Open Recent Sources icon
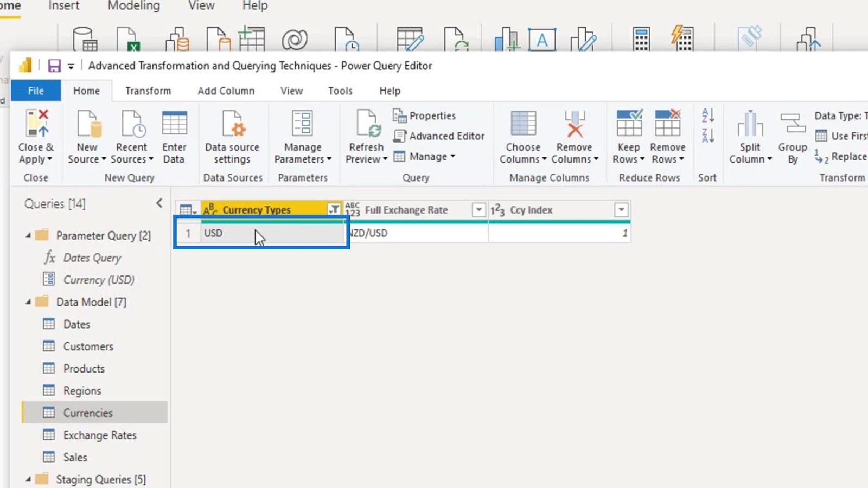Viewport: 868px width, 488px height. (133, 123)
